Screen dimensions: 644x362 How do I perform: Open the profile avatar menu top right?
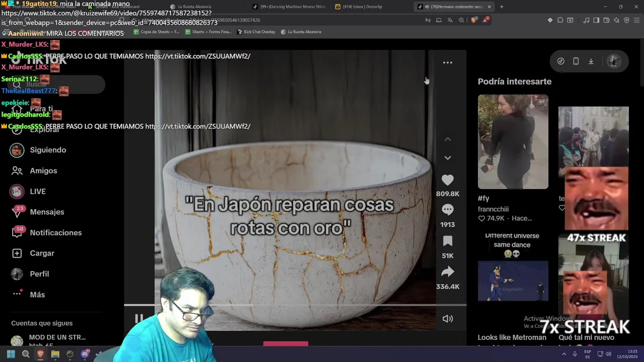[x=613, y=61]
